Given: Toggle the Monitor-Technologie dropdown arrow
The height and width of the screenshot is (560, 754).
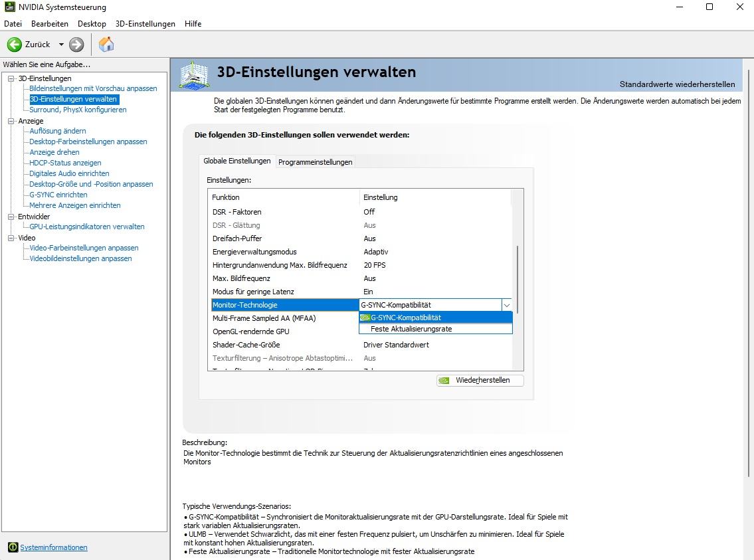Looking at the screenshot, I should pyautogui.click(x=506, y=305).
